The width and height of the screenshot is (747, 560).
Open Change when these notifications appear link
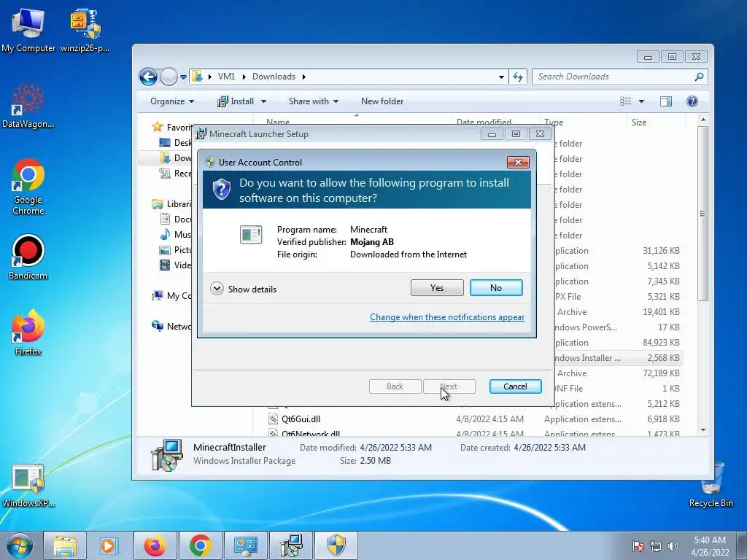[x=447, y=317]
